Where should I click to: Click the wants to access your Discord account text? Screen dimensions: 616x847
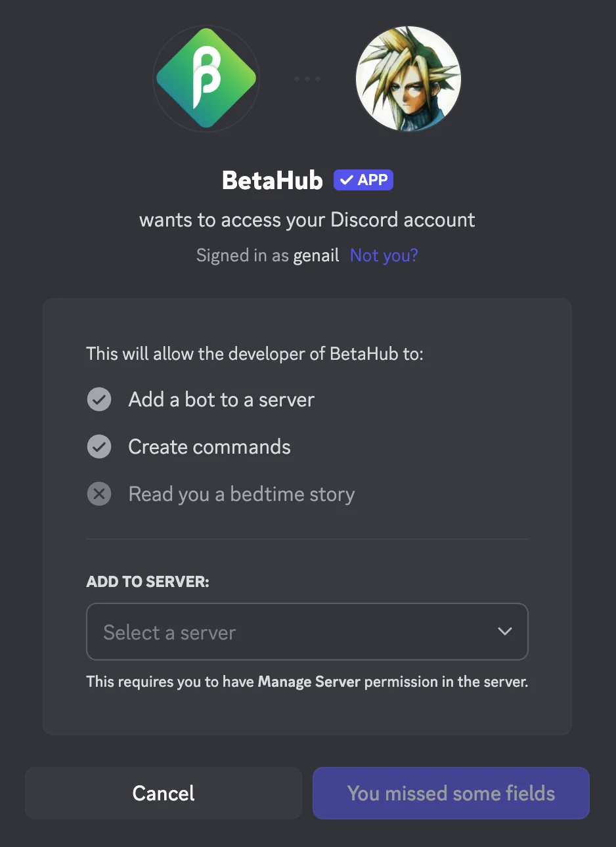pos(307,219)
